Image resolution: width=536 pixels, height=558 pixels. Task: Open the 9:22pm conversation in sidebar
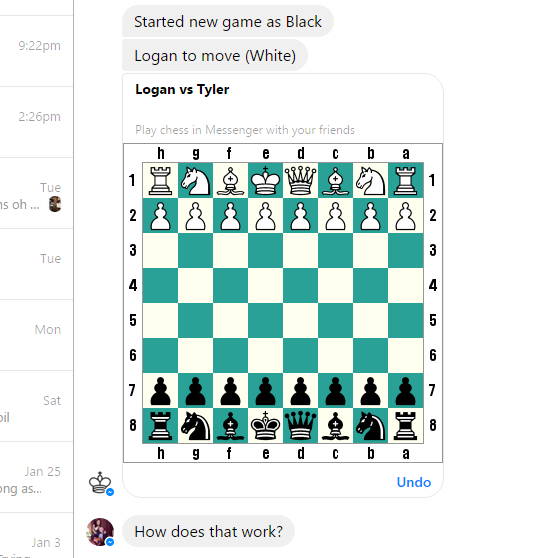click(36, 51)
